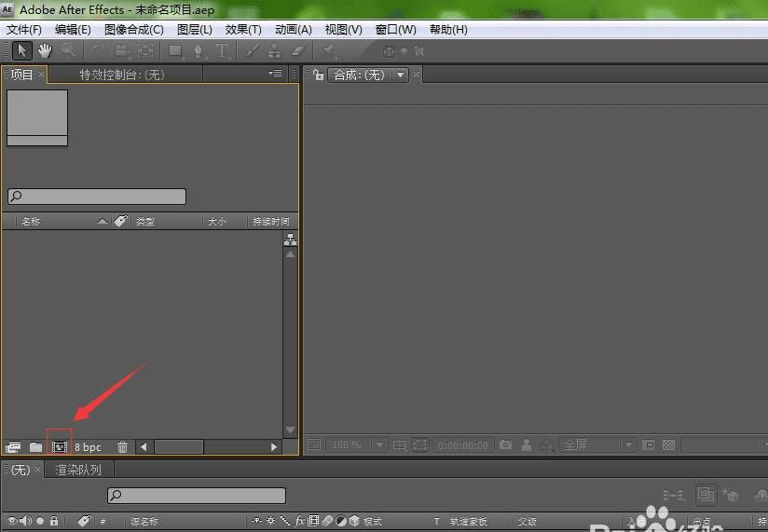Switch to the 特效控制台 tab
The image size is (768, 532).
coord(121,75)
